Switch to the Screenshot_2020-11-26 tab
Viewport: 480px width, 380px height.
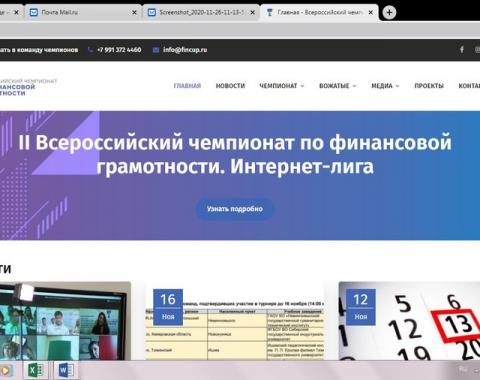pos(201,13)
